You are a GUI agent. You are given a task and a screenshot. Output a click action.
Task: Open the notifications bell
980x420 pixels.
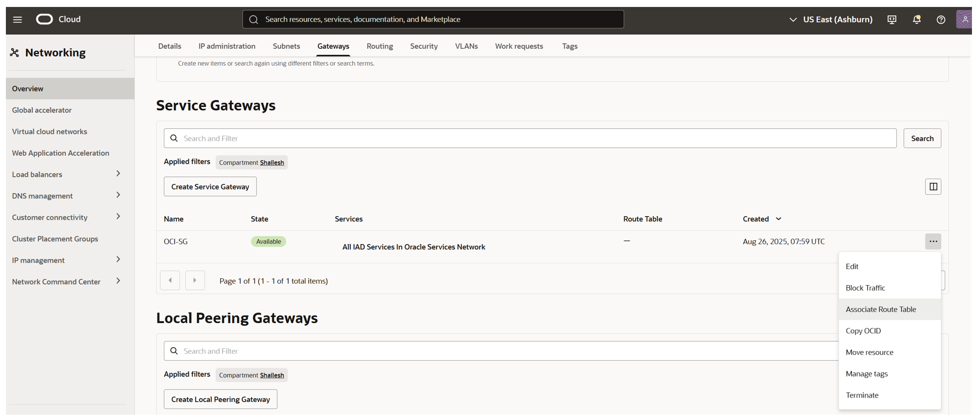[x=916, y=20]
